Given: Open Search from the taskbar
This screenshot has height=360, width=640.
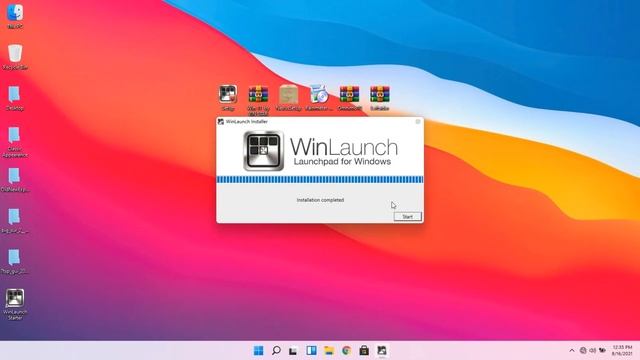Looking at the screenshot, I should pyautogui.click(x=276, y=351).
